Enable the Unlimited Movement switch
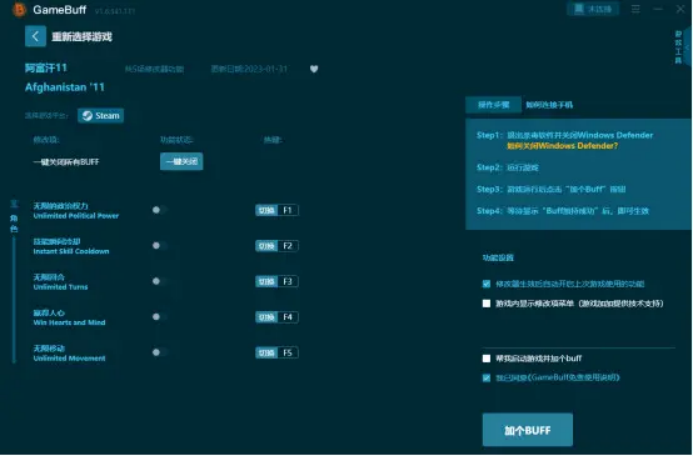This screenshot has height=457, width=693. point(159,353)
